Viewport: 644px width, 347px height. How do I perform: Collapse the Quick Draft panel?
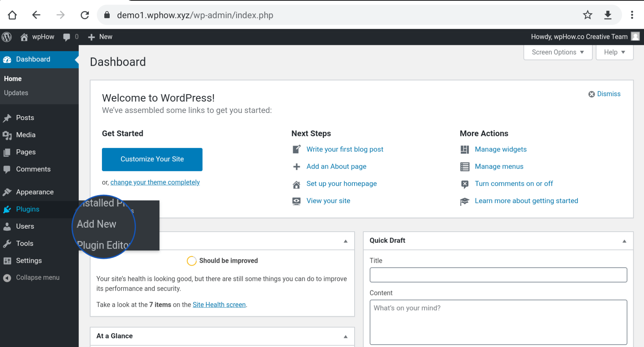[x=624, y=241]
